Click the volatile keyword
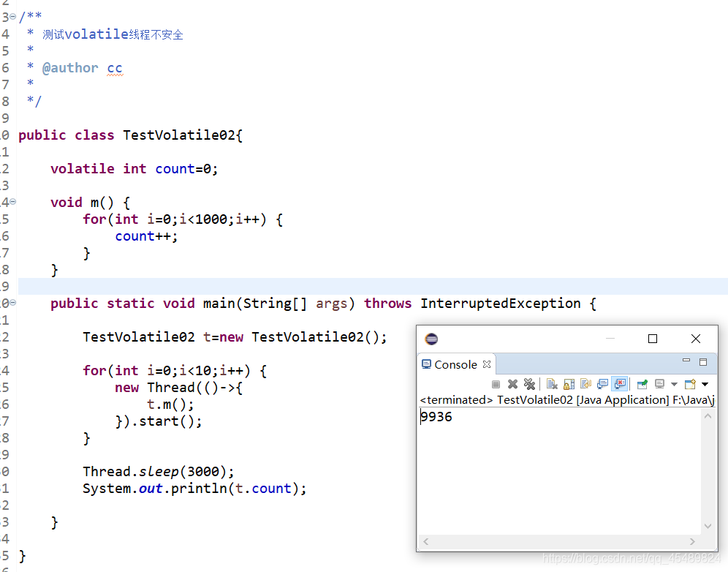The height and width of the screenshot is (572, 728). (x=82, y=169)
